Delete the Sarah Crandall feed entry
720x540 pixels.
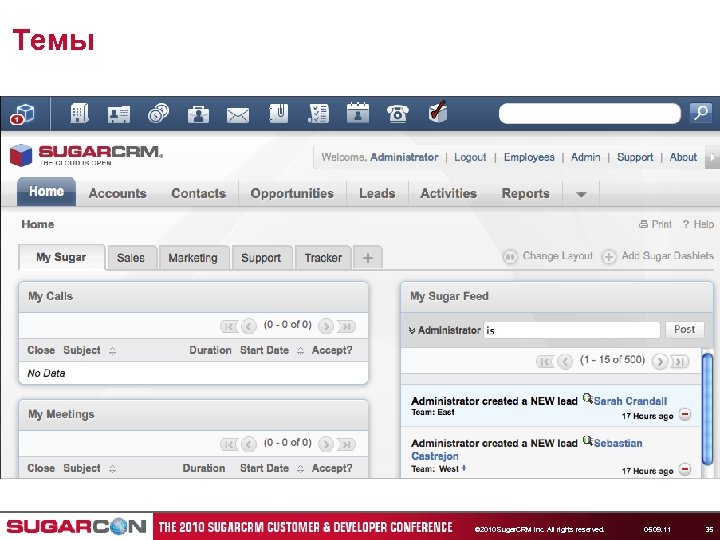pos(685,414)
